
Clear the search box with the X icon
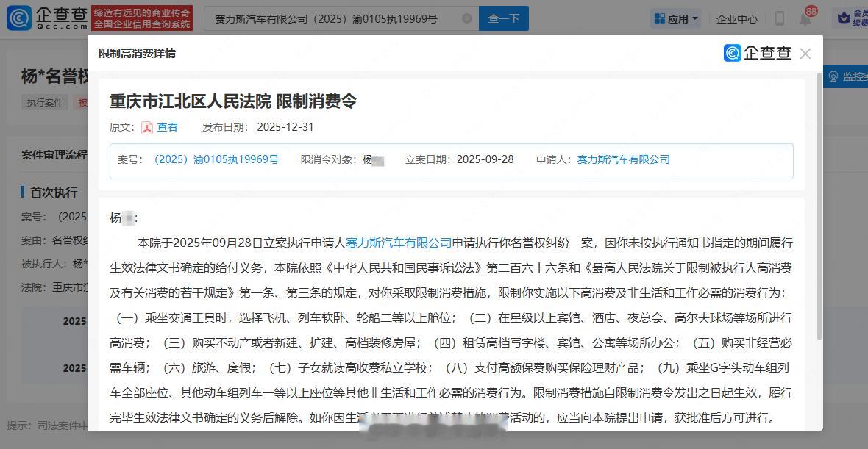pyautogui.click(x=466, y=19)
